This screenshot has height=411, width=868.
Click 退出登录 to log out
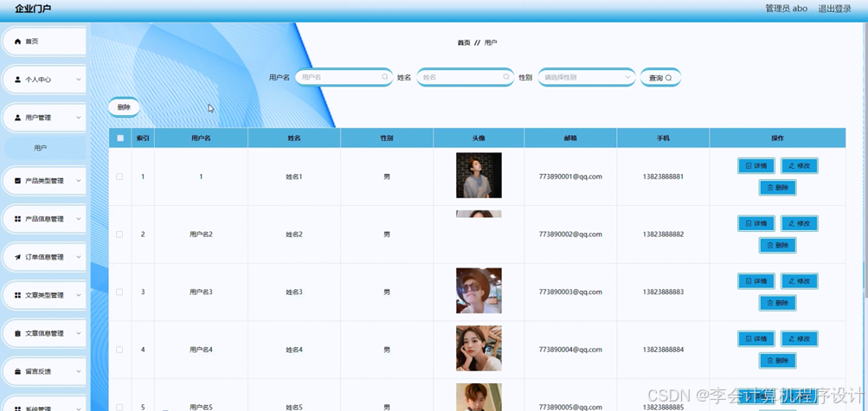tap(835, 9)
